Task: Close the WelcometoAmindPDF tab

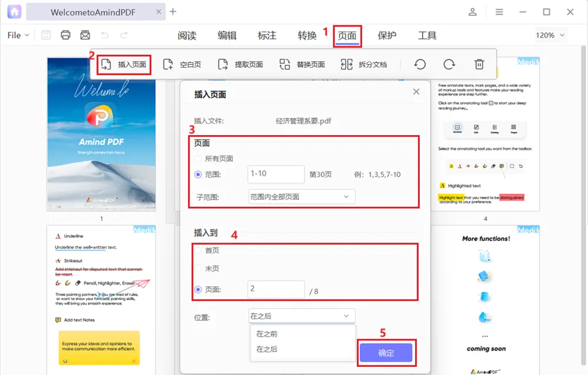Action: (159, 12)
